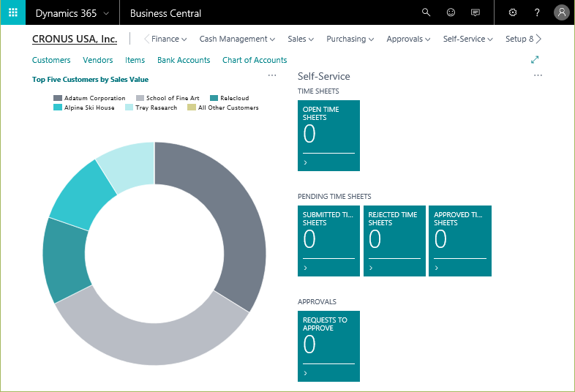
Task: Open the Bank Accounts link
Action: pos(184,60)
